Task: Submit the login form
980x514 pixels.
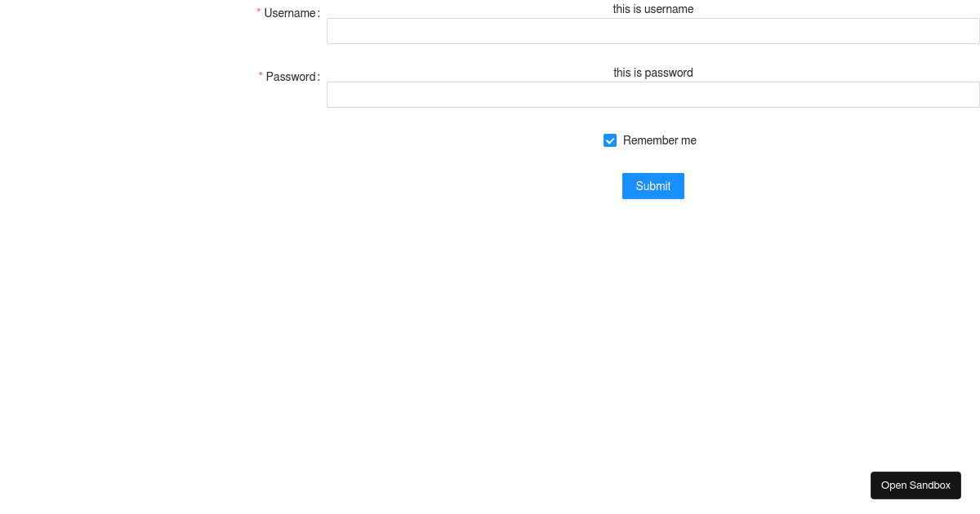Action: [x=653, y=186]
